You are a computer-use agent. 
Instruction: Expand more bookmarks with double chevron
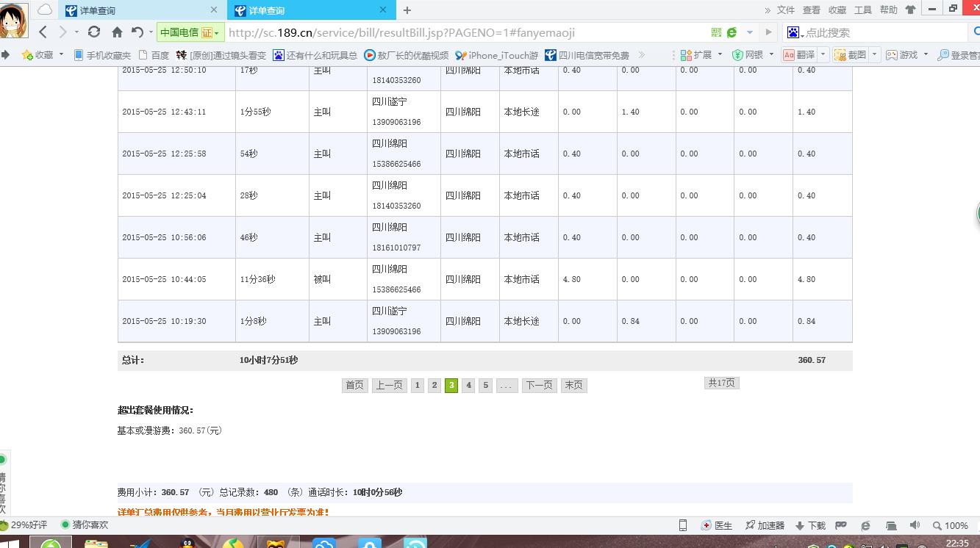click(x=642, y=55)
